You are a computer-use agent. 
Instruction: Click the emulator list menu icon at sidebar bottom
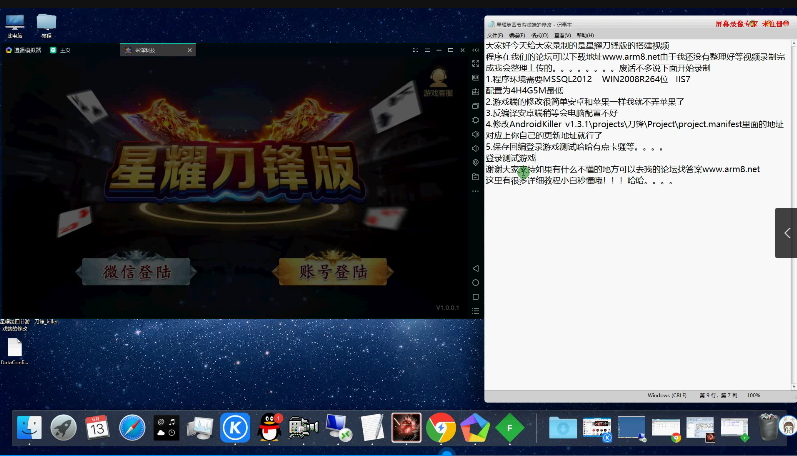click(475, 311)
